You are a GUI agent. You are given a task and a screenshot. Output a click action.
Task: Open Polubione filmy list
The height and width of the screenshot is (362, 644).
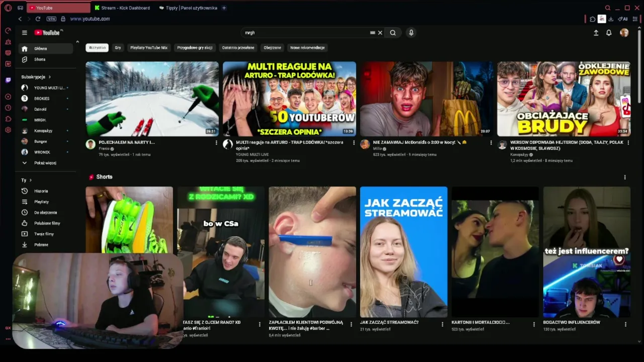[x=45, y=223]
